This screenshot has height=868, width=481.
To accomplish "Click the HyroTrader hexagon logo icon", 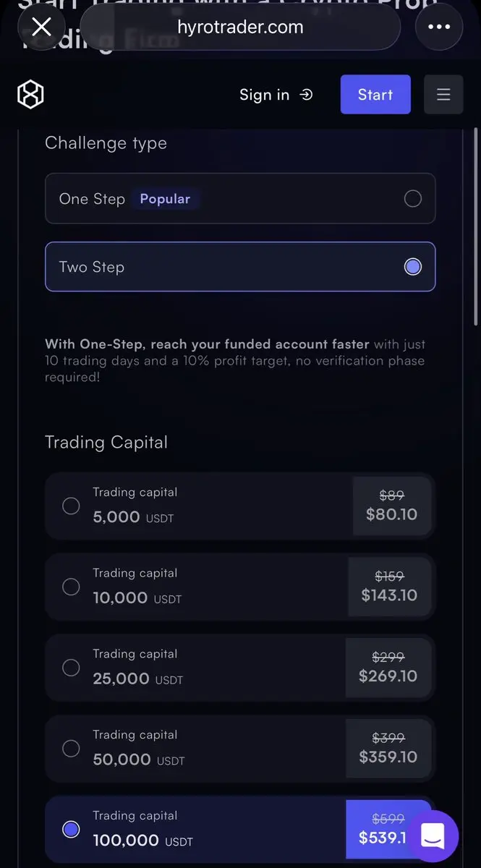I will (x=30, y=95).
